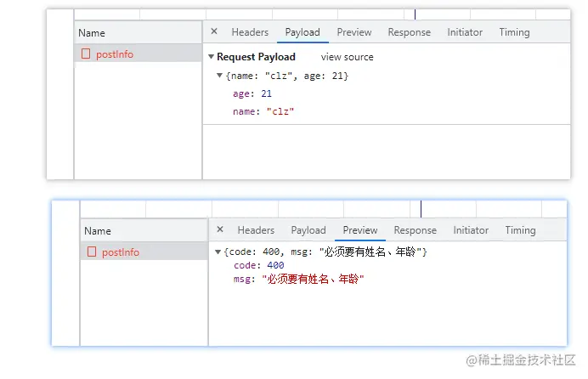588x379 pixels.
Task: Select the Preview tab in the lower panel
Action: coord(360,230)
